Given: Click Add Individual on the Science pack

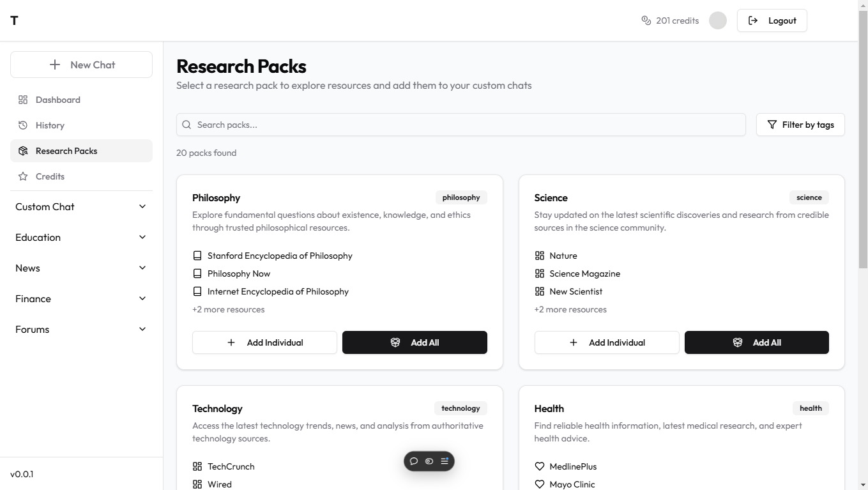Looking at the screenshot, I should tap(606, 342).
